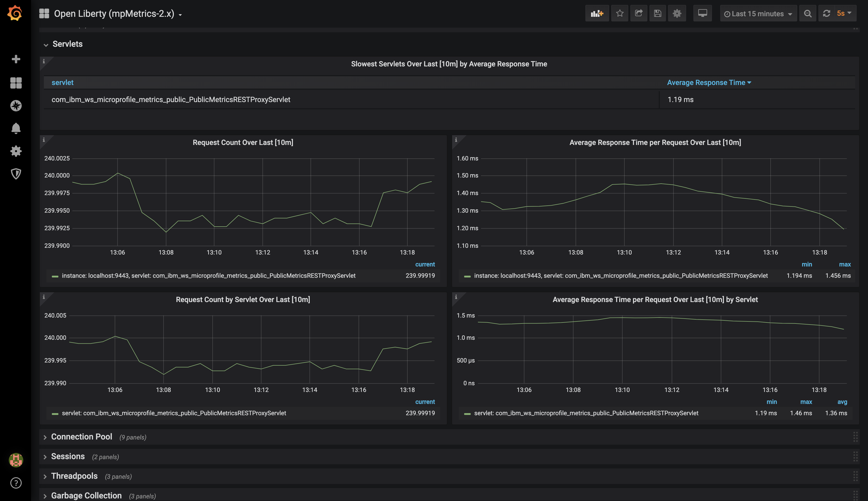Open the 5s refresh interval dropdown

click(844, 13)
